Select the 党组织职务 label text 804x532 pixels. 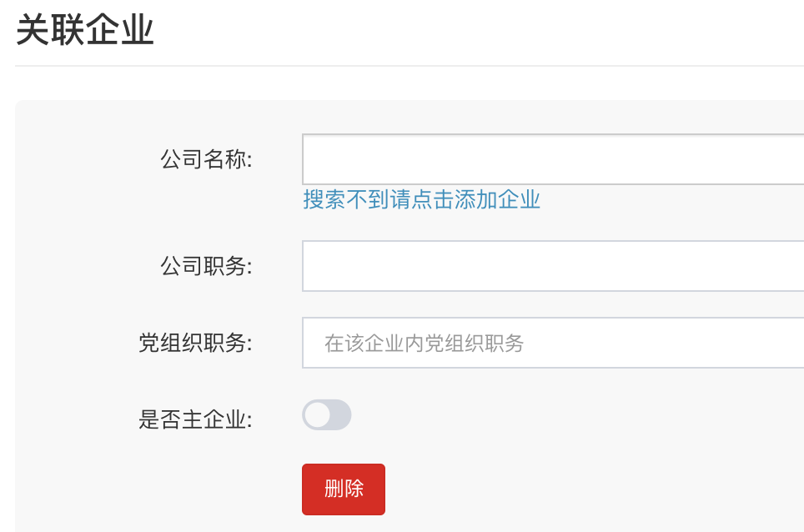coord(195,343)
